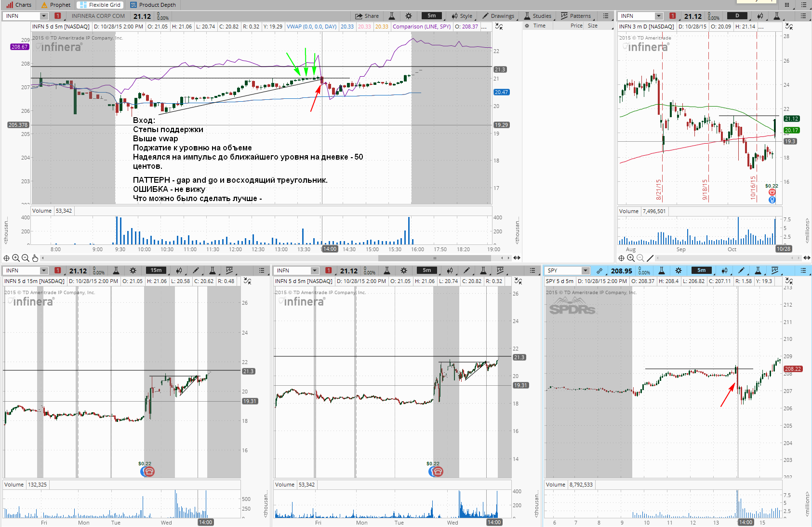The height and width of the screenshot is (527, 812).
Task: Open patterns icon in 15m chart toolbar
Action: point(229,270)
